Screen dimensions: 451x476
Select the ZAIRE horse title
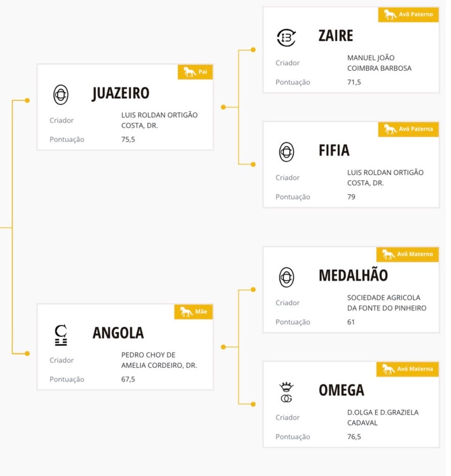point(335,36)
